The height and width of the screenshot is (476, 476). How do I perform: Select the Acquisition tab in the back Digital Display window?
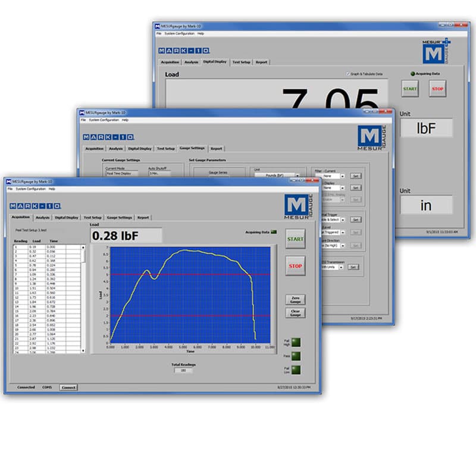point(170,62)
